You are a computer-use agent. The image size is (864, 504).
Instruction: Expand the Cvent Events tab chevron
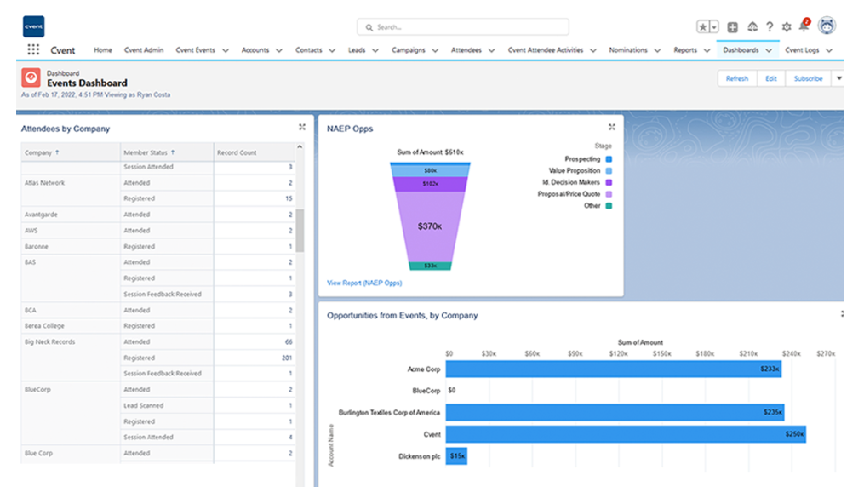(226, 50)
